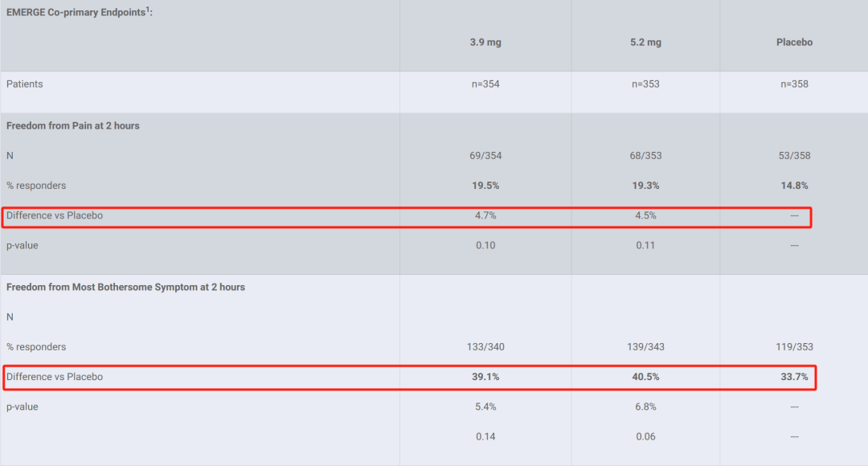Select the 14.8% placebo responders cell
Screen dimensions: 868x466
(x=794, y=186)
